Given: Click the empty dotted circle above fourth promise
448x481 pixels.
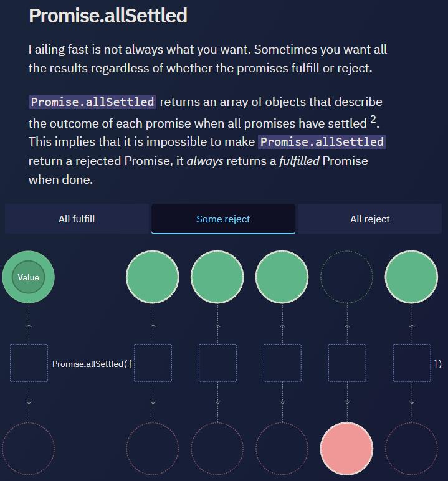Looking at the screenshot, I should point(346,278).
